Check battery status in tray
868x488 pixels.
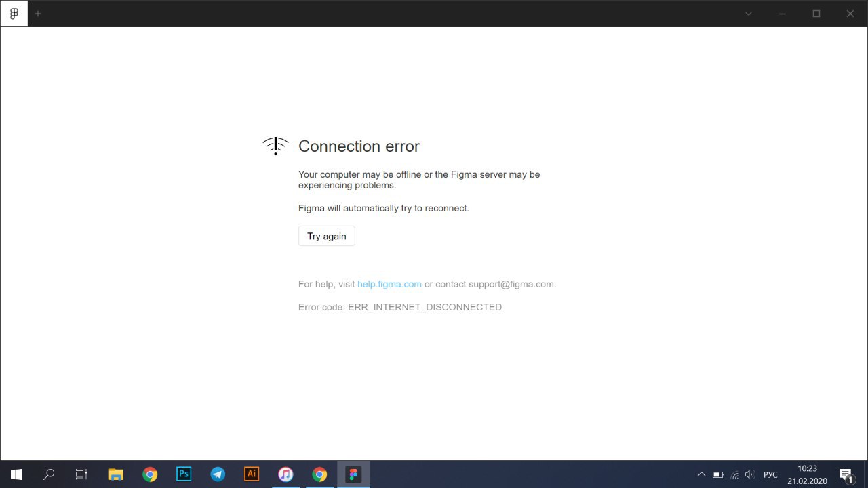coord(718,475)
